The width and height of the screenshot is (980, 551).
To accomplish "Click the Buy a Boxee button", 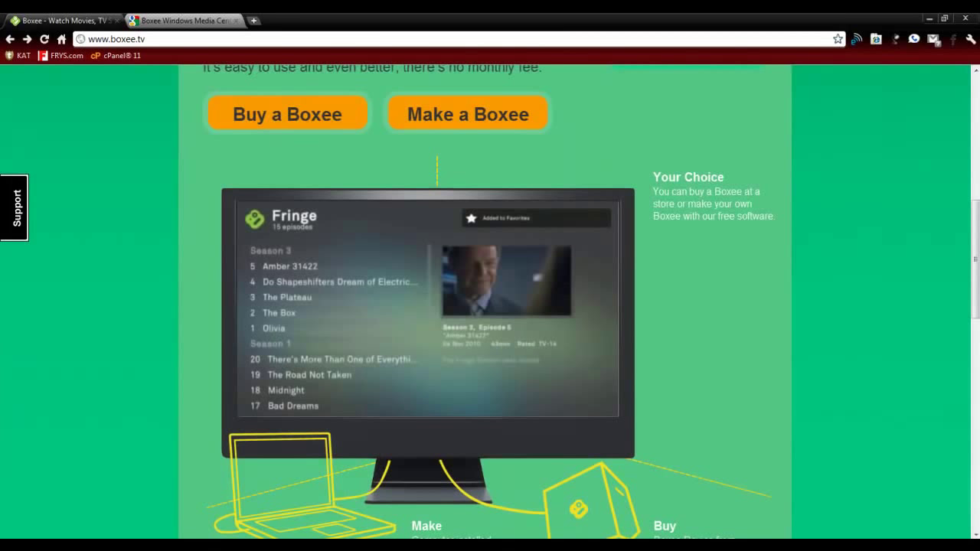I will [x=287, y=114].
